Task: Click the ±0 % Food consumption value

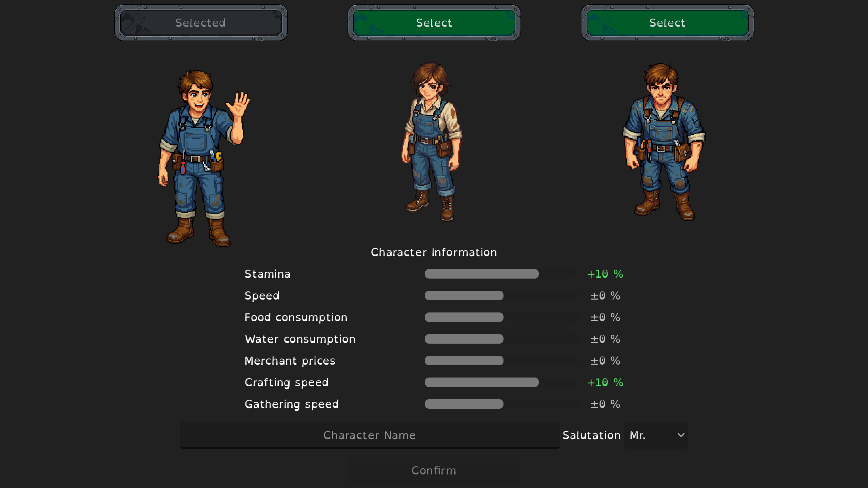Action: (605, 317)
